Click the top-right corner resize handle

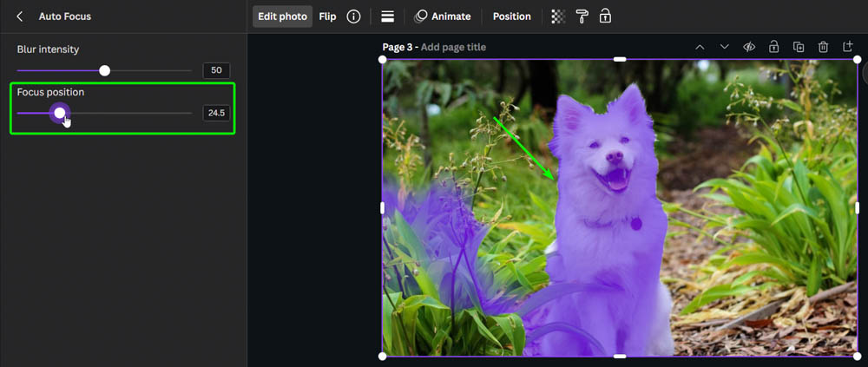[857, 59]
